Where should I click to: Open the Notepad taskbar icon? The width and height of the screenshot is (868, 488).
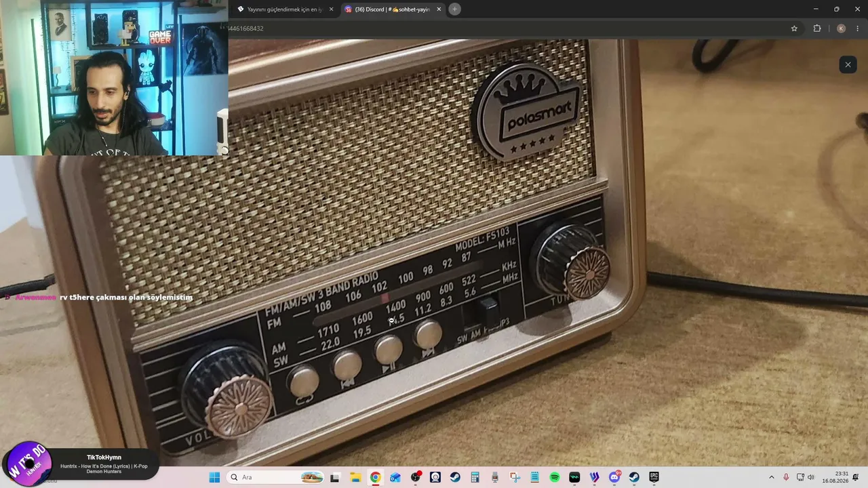coord(534,477)
